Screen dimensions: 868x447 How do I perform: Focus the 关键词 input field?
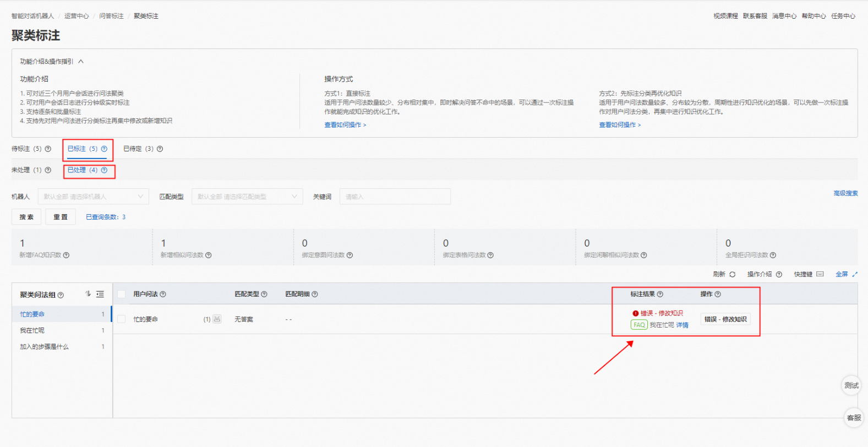395,197
